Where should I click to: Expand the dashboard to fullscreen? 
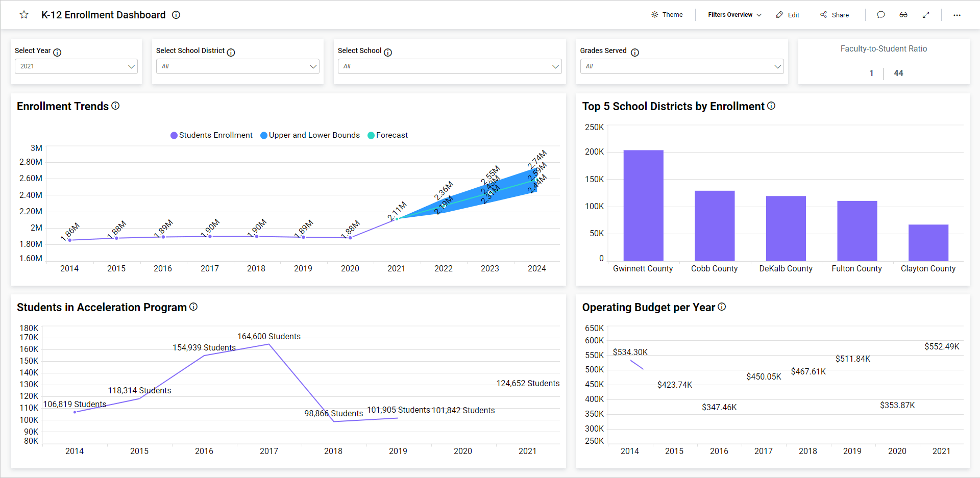point(926,15)
